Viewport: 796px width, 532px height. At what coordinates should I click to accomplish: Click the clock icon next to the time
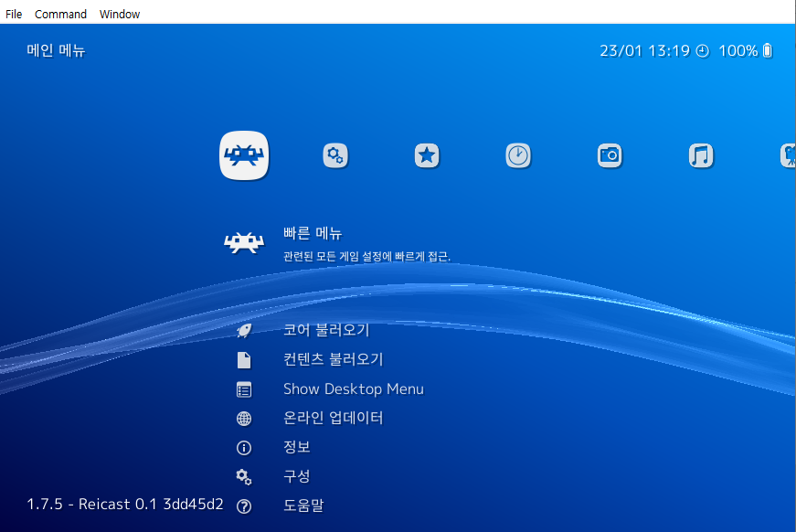click(x=702, y=51)
